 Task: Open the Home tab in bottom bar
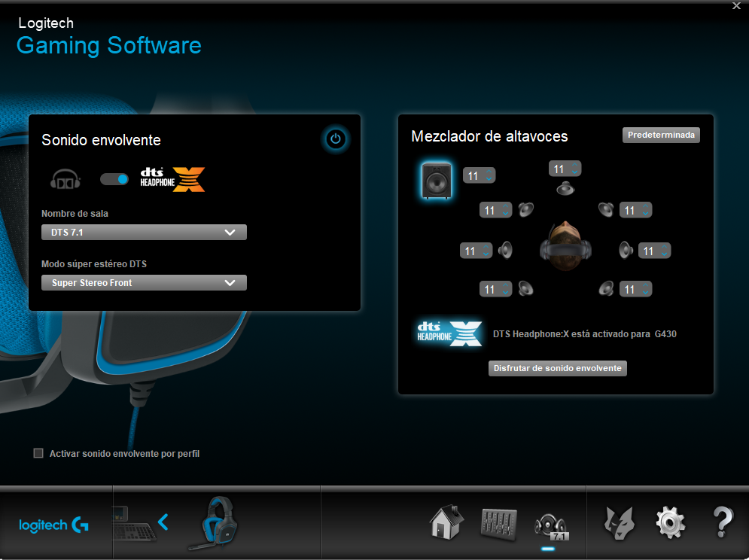click(x=446, y=522)
